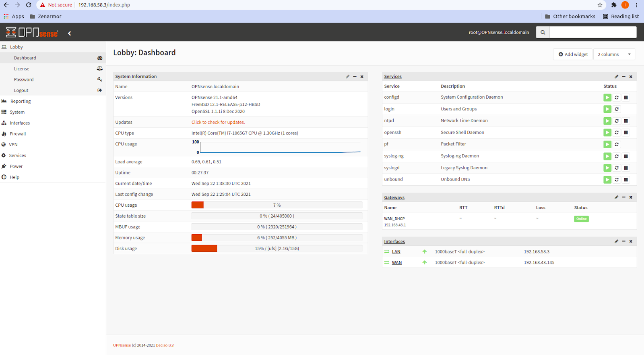Stop the openssh service
Viewport: 644px width, 355px height.
pos(626,133)
